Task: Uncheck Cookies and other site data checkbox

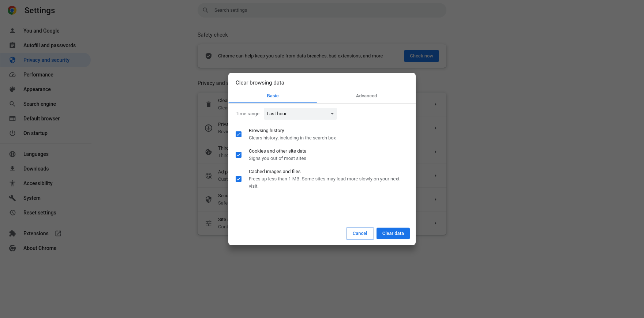Action: point(239,155)
